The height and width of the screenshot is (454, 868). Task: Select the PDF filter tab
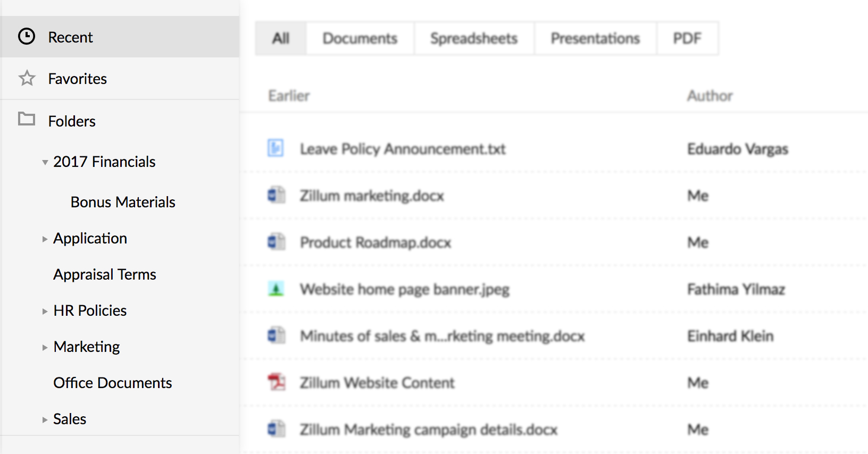coord(687,38)
